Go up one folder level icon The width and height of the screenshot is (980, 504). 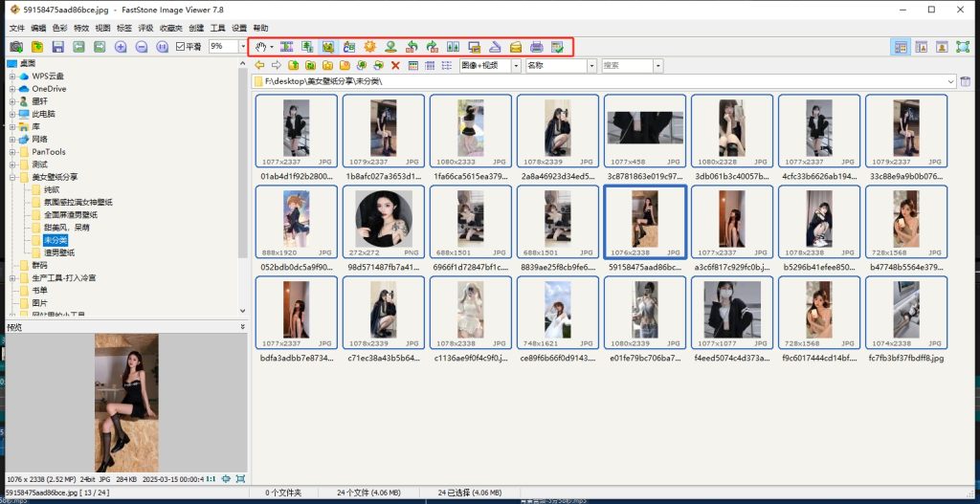tap(293, 66)
